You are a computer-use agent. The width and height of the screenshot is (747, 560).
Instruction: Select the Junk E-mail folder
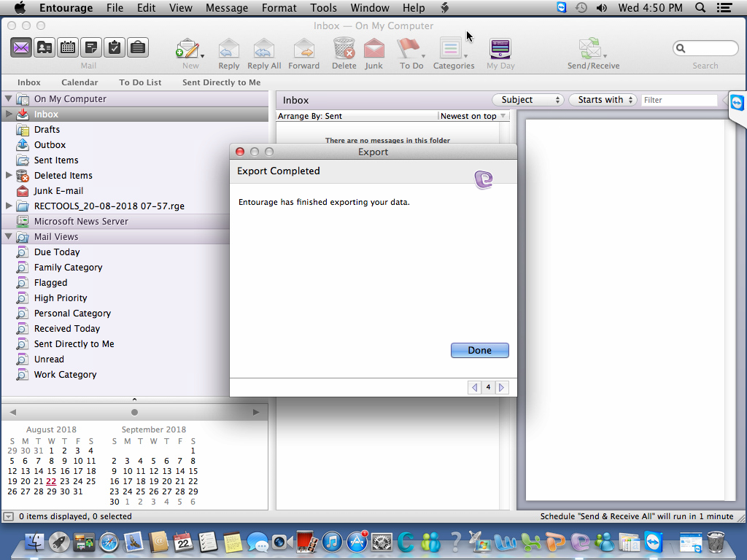tap(58, 190)
